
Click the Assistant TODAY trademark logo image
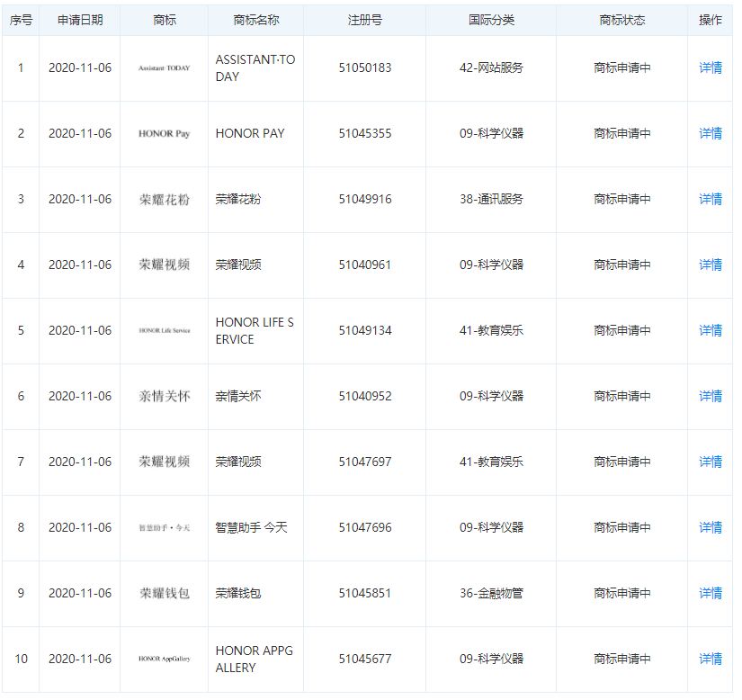(165, 68)
